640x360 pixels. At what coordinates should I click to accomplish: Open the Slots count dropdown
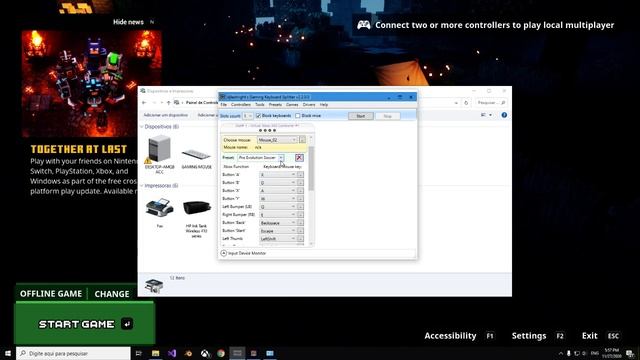248,116
